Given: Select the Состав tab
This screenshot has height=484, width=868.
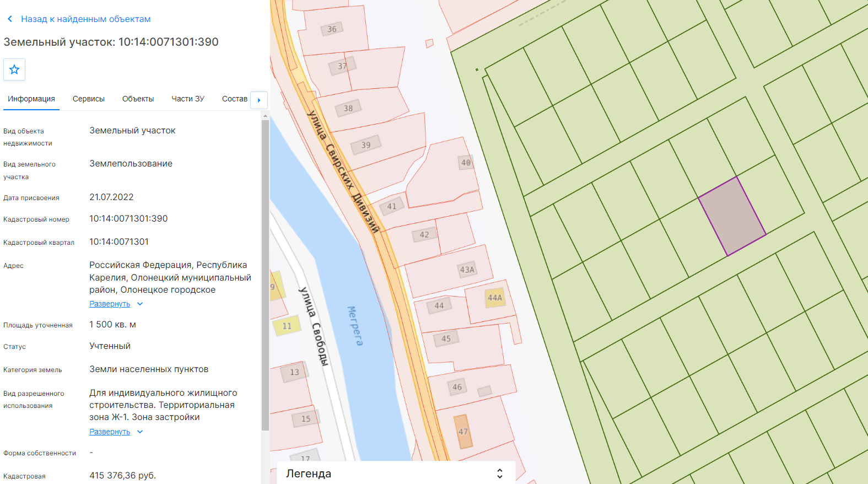Looking at the screenshot, I should 235,99.
